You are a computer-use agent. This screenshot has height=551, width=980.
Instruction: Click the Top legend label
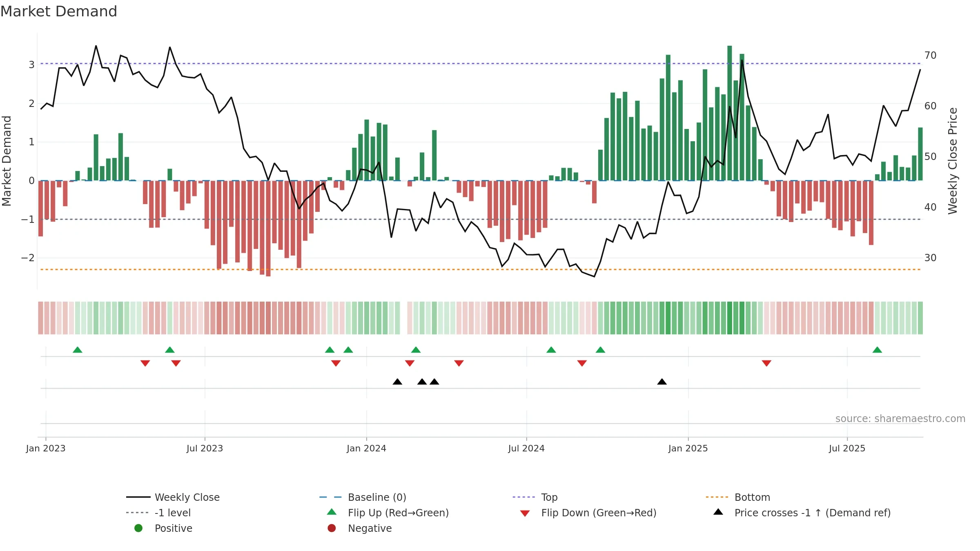pos(549,497)
